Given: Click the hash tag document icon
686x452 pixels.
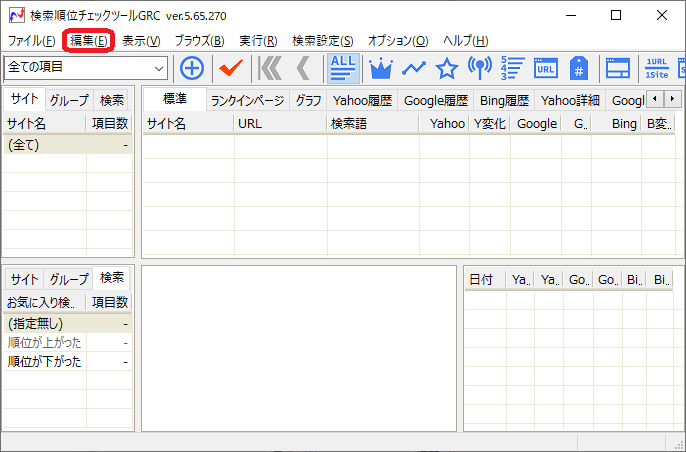Looking at the screenshot, I should point(578,68).
